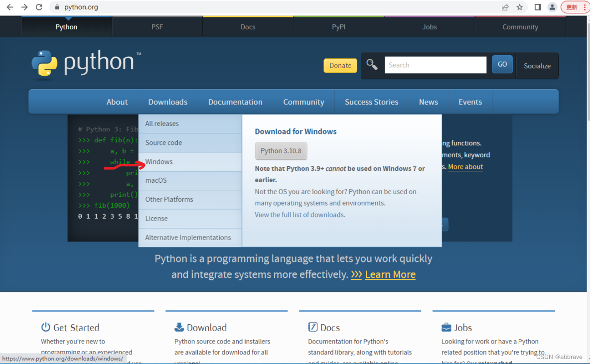Viewport: 590px width, 364px height.
Task: Click the Docs pencil icon
Action: (312, 327)
